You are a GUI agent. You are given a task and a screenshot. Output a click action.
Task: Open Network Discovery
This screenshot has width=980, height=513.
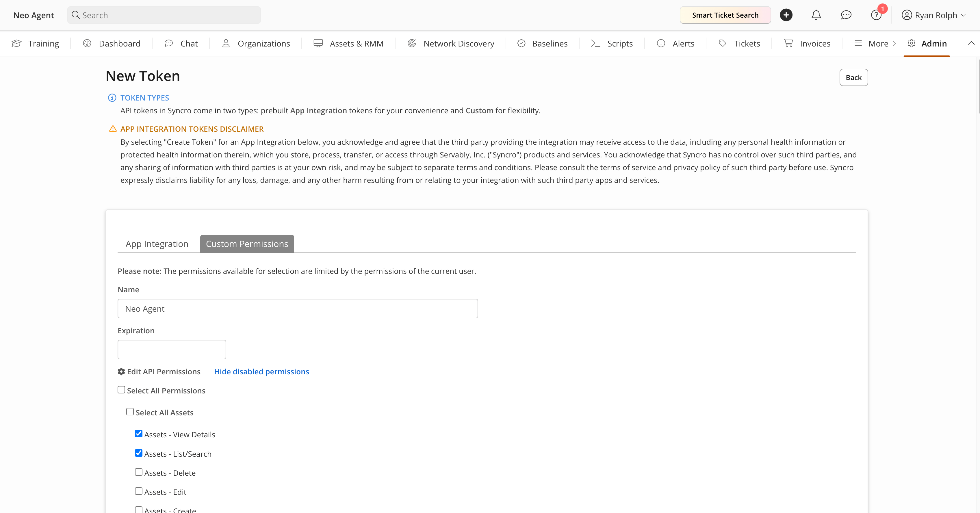pyautogui.click(x=451, y=43)
